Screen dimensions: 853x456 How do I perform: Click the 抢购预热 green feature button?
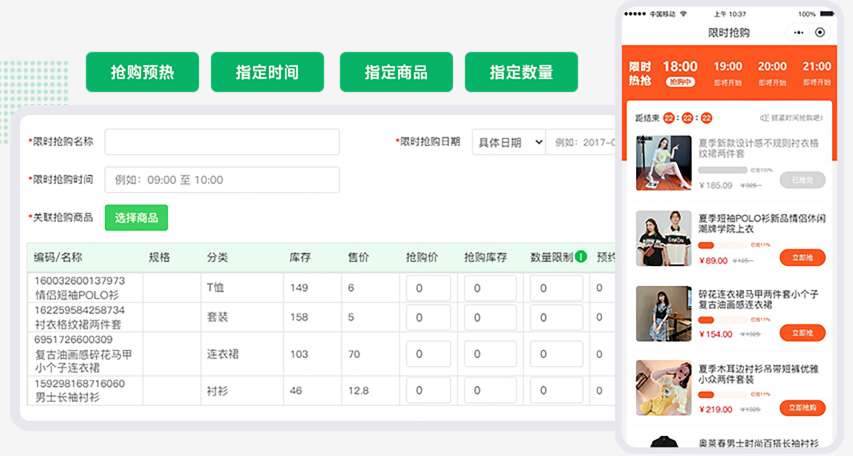tap(142, 72)
